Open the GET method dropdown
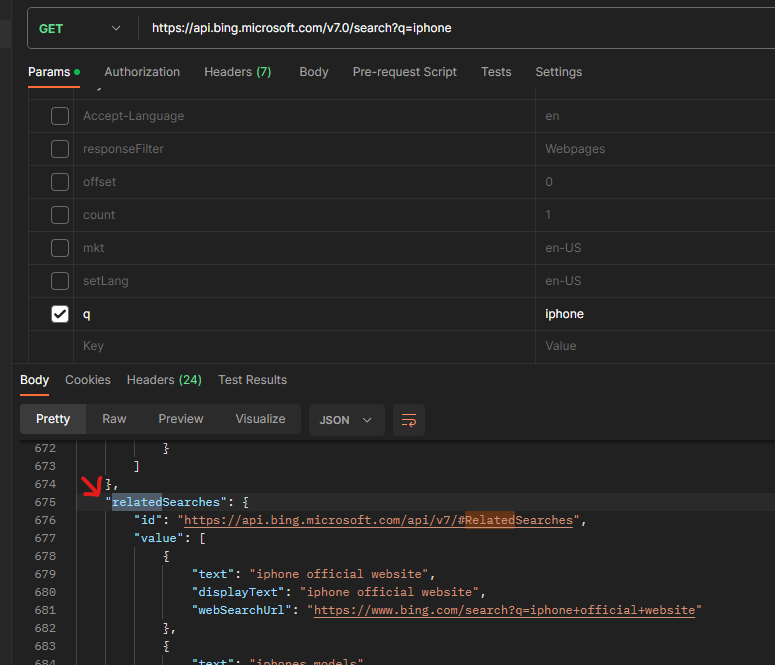The width and height of the screenshot is (775, 665). [80, 28]
